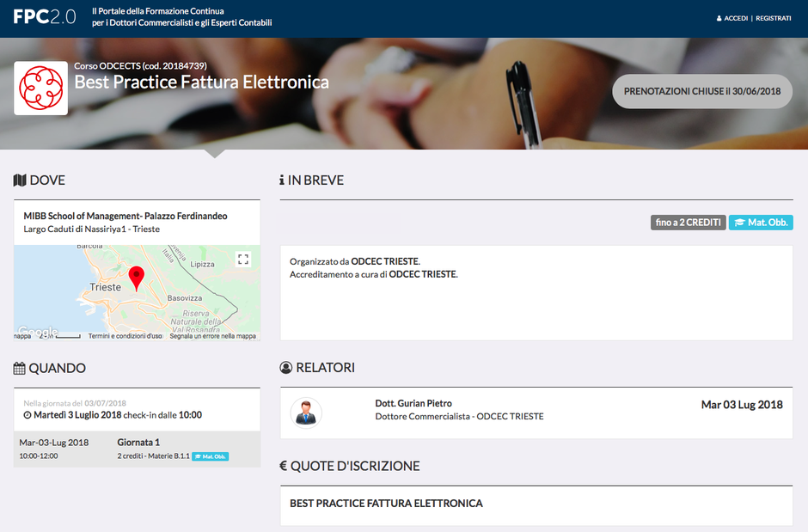Click the Nella giornata del 03/07/2018 line

(x=75, y=403)
